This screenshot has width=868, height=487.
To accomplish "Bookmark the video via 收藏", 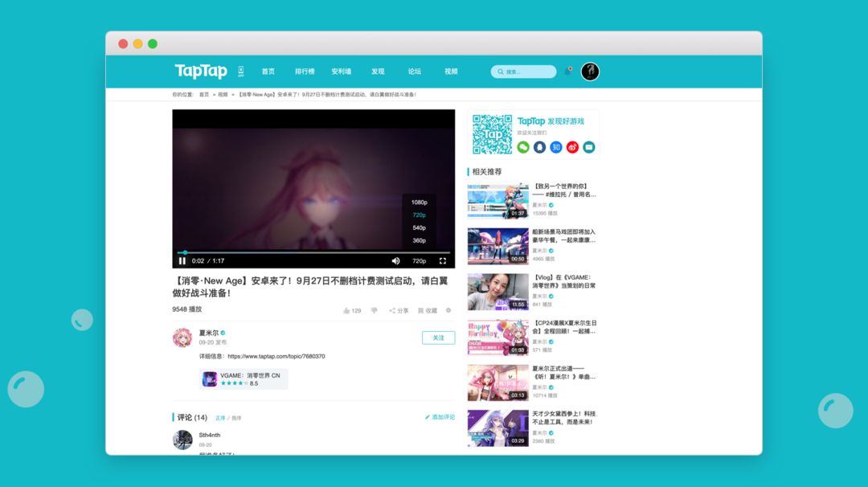I will [x=428, y=310].
